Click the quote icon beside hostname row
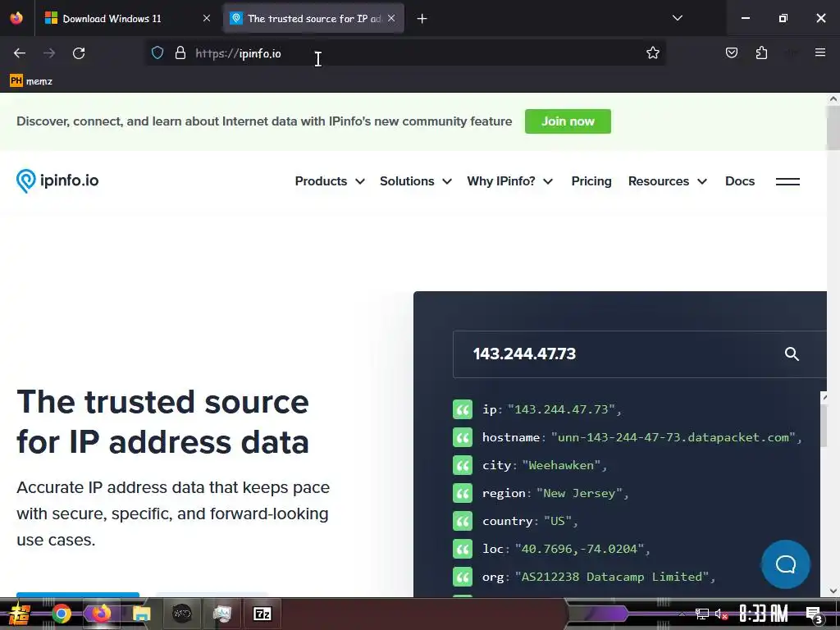The height and width of the screenshot is (630, 840). 463,437
